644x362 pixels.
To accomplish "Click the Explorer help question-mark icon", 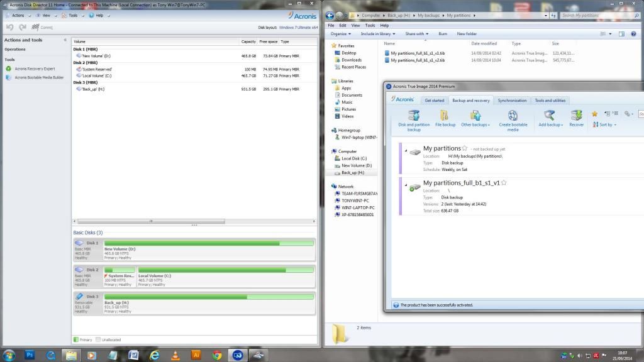I will [633, 34].
